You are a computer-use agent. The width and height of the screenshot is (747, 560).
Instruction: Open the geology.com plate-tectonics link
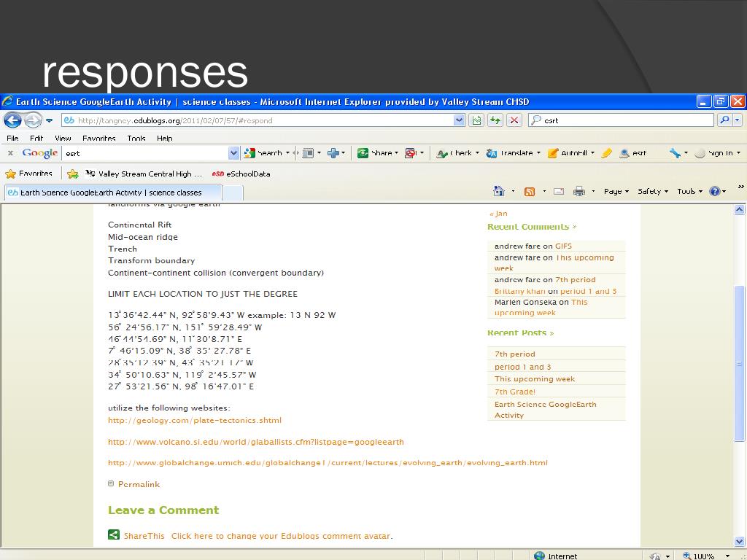coord(194,420)
